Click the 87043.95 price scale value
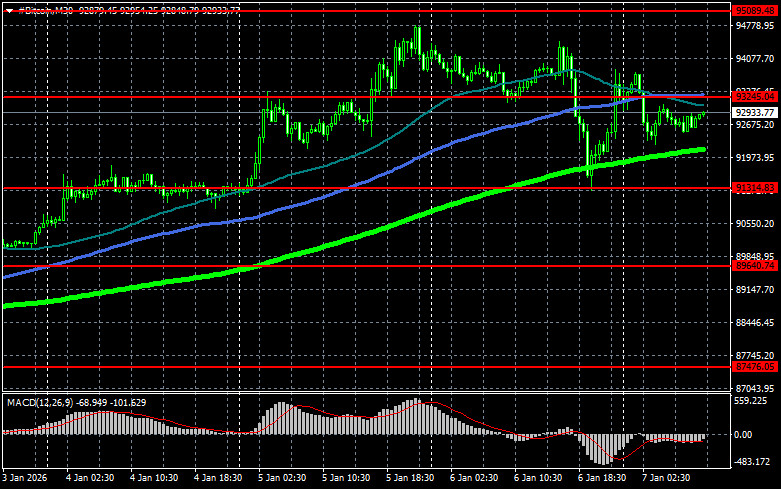 point(755,388)
